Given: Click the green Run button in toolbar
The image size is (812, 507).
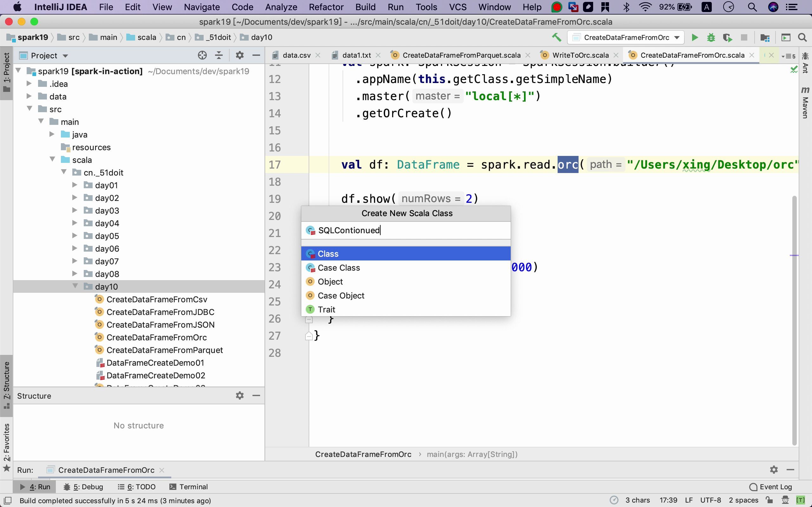Looking at the screenshot, I should [695, 38].
